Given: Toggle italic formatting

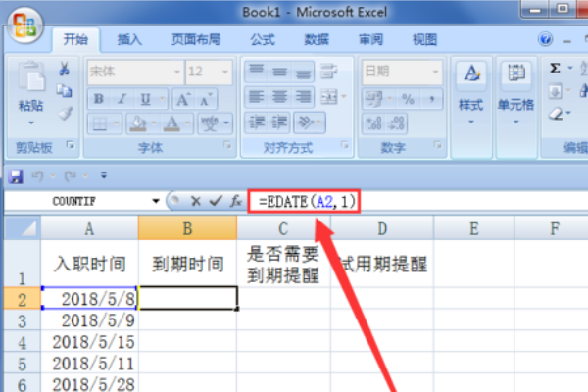Looking at the screenshot, I should coord(122,99).
